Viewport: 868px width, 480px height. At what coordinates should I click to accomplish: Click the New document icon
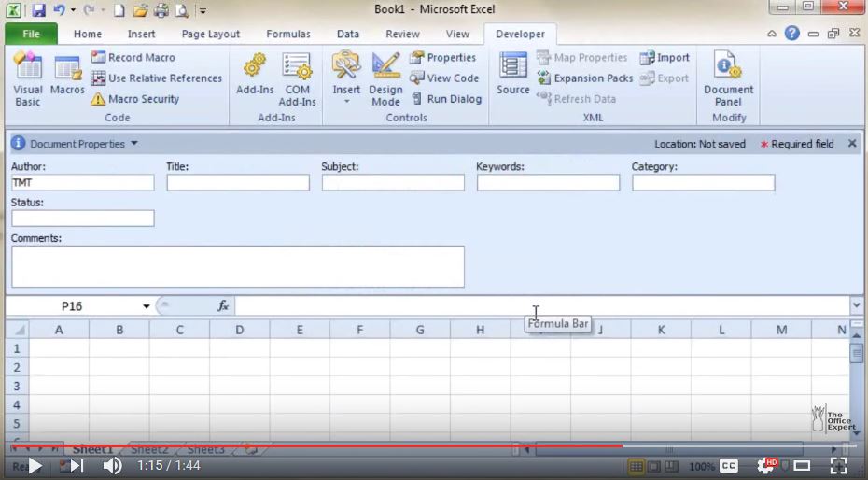[119, 10]
